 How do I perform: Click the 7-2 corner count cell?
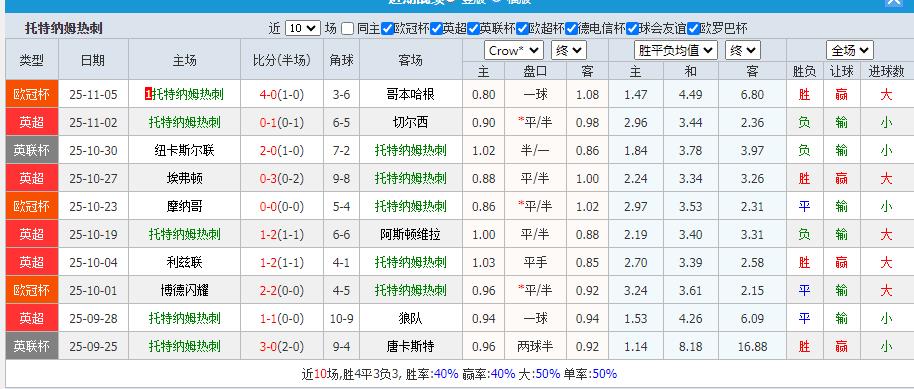342,150
